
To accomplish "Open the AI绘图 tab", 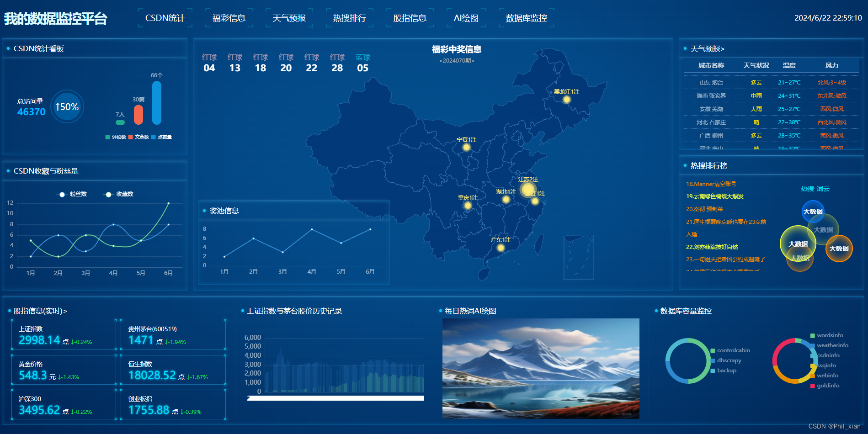I will pyautogui.click(x=466, y=18).
